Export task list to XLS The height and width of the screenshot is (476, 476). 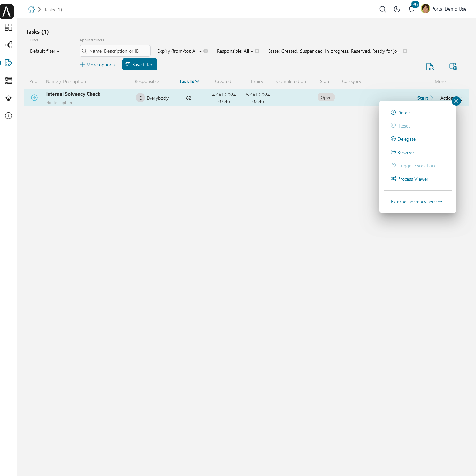(x=430, y=67)
